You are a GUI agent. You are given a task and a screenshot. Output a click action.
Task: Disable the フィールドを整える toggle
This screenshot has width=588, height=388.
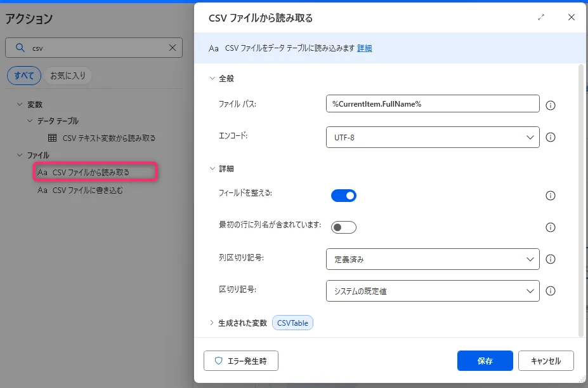pos(344,196)
